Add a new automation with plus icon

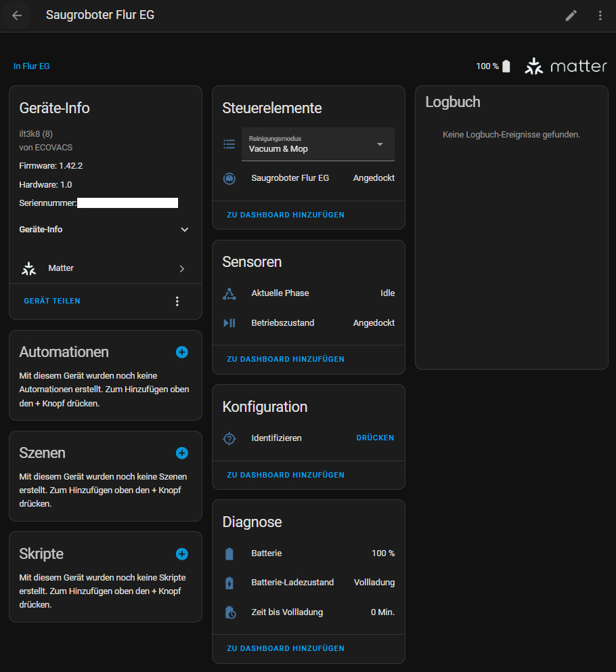point(181,352)
